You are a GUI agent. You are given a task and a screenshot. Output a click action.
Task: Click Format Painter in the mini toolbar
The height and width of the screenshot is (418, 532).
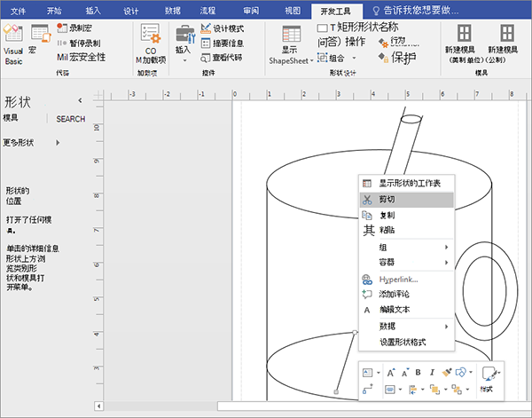pos(449,373)
